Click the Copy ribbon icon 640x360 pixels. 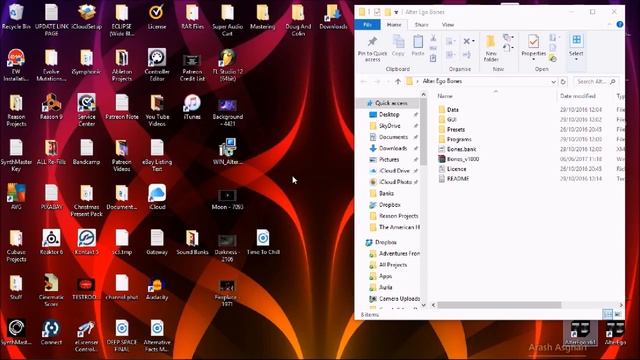(398, 46)
